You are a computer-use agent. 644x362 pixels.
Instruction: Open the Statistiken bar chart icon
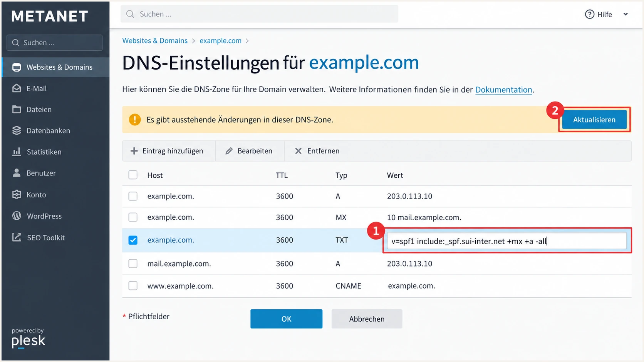coord(17,152)
